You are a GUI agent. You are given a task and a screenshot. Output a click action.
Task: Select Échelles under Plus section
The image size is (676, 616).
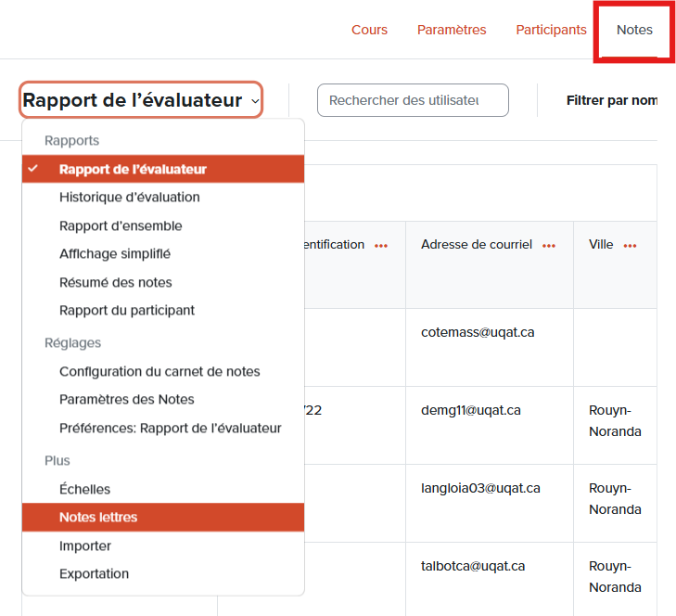coord(84,489)
